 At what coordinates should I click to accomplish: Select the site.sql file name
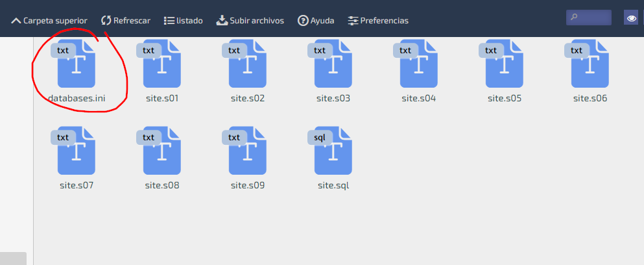point(333,186)
